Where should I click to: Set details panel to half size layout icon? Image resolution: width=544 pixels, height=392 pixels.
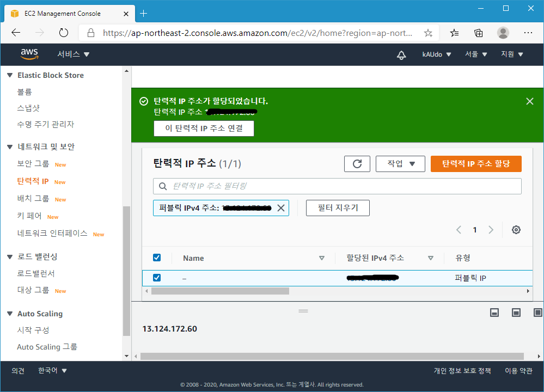coord(516,313)
